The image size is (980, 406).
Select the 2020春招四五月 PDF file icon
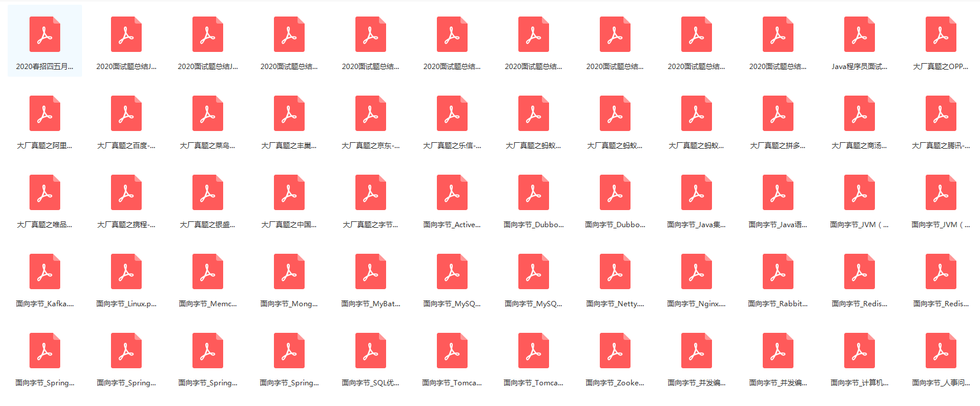coord(45,34)
